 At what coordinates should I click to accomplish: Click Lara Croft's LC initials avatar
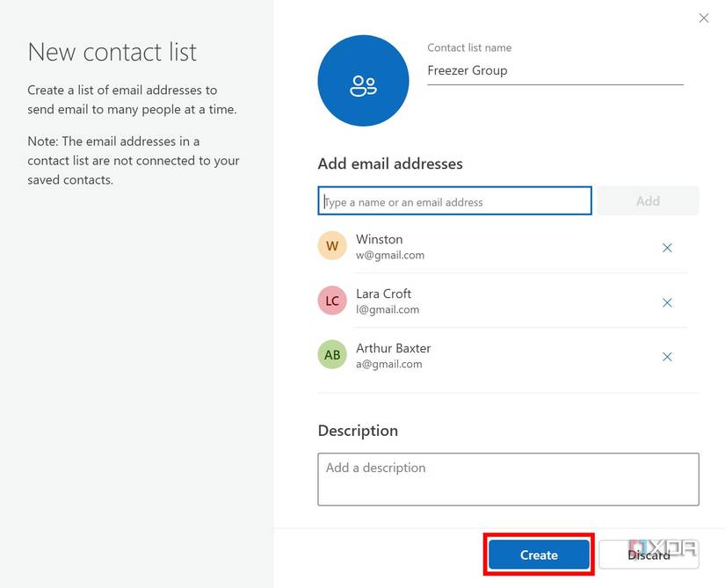pos(332,301)
